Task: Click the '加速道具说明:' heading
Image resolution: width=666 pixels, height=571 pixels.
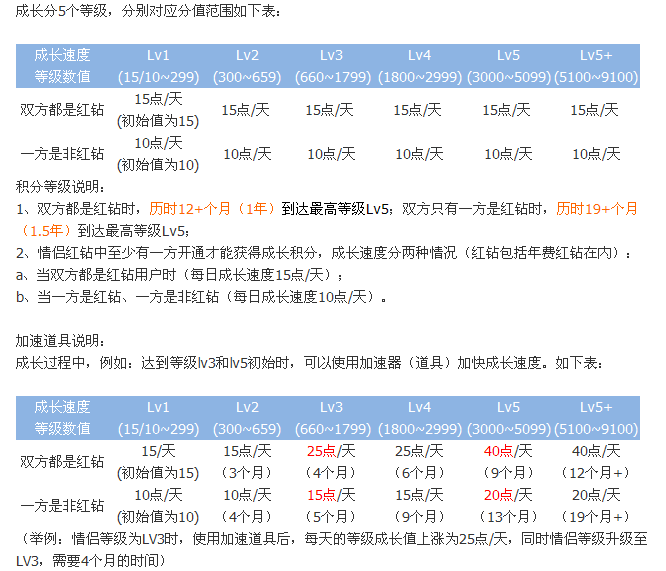Action: click(x=60, y=341)
